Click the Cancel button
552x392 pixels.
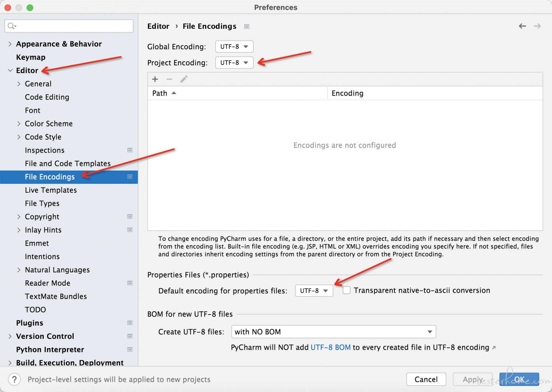point(426,379)
